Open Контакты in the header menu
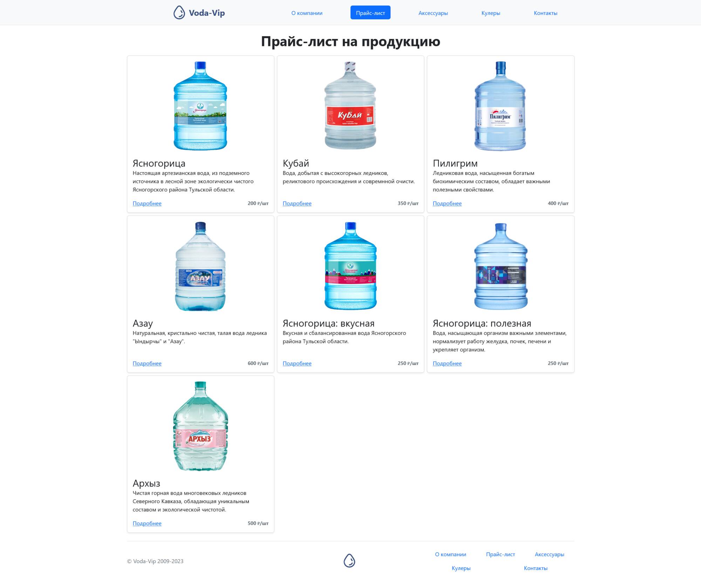The width and height of the screenshot is (701, 588). pos(545,13)
